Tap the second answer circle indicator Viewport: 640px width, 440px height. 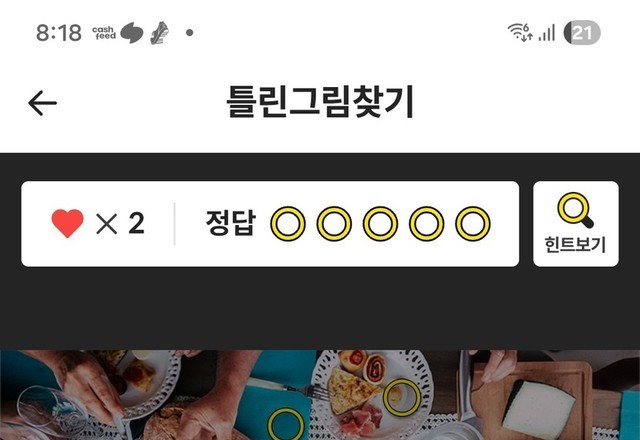click(334, 224)
